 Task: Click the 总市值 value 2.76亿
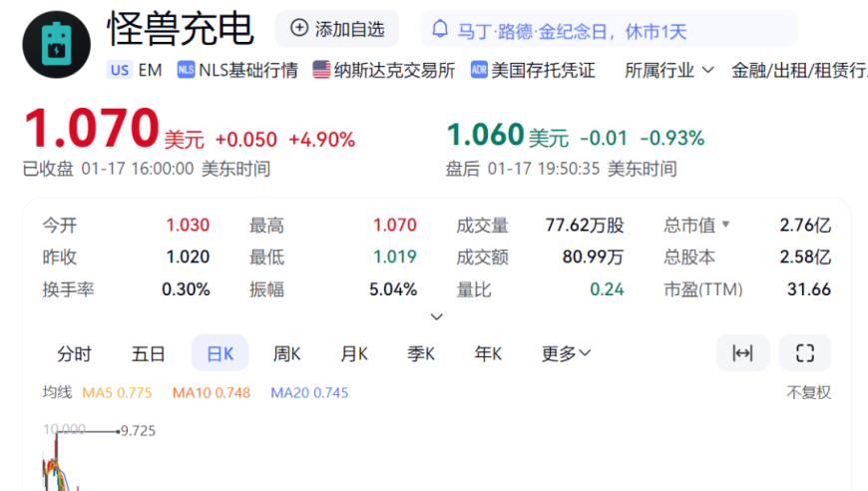[805, 226]
